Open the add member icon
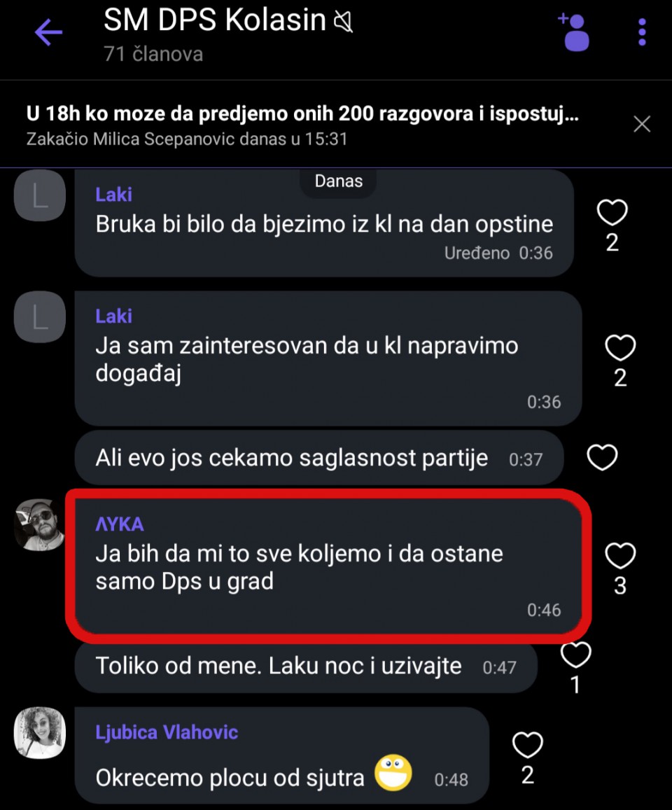The width and height of the screenshot is (672, 810). 574,32
